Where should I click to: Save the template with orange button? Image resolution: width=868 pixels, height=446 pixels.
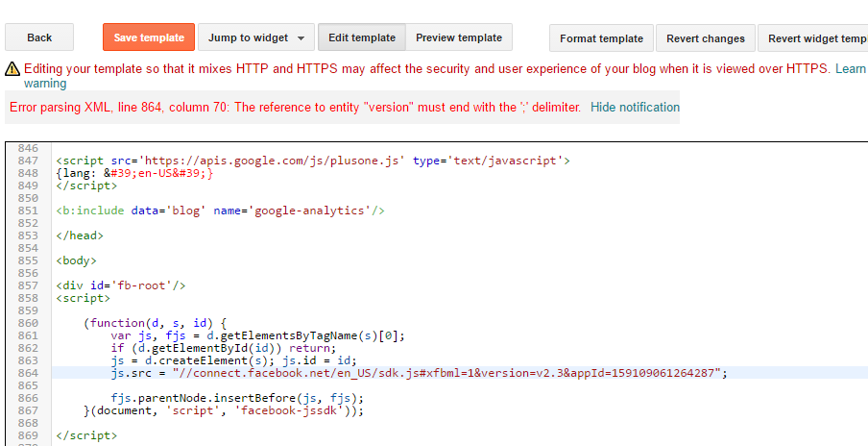tap(149, 37)
